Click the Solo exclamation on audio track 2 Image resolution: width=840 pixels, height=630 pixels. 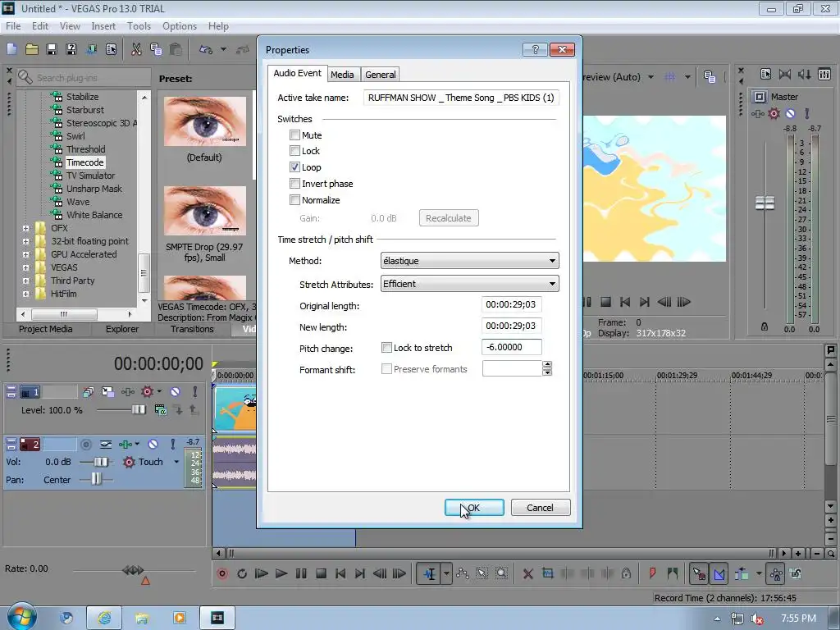[172, 444]
